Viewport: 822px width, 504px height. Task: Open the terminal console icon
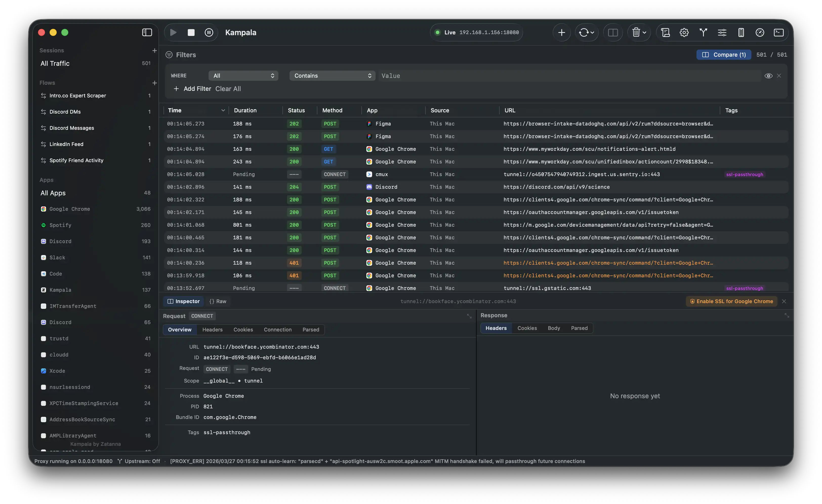click(x=779, y=32)
